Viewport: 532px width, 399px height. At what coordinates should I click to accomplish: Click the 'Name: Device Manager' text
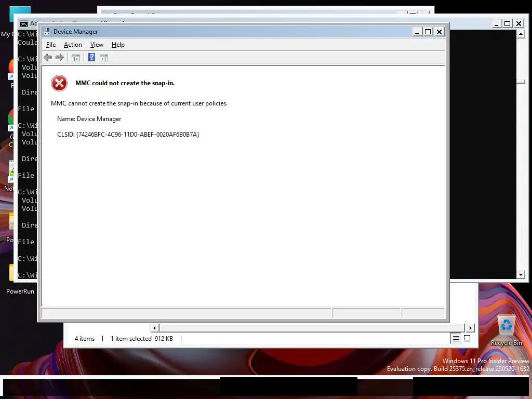[89, 119]
